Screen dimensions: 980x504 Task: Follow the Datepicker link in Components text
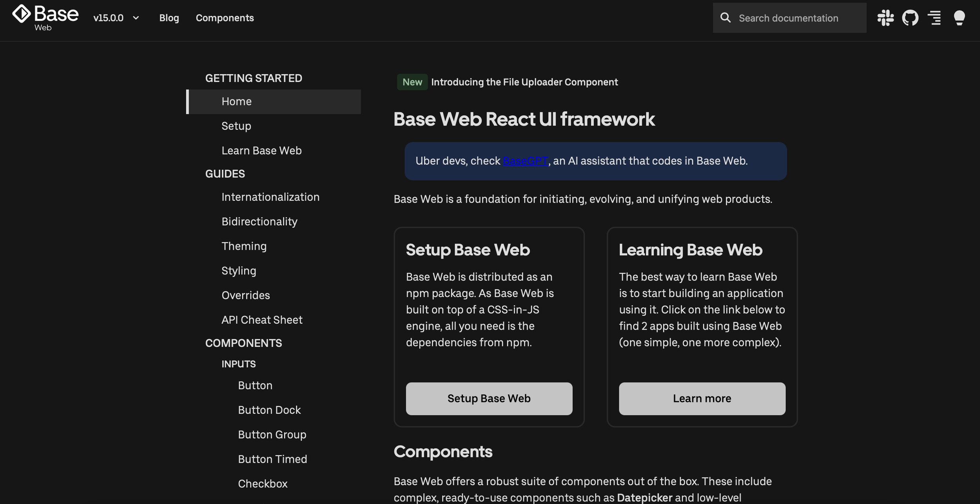tap(644, 498)
